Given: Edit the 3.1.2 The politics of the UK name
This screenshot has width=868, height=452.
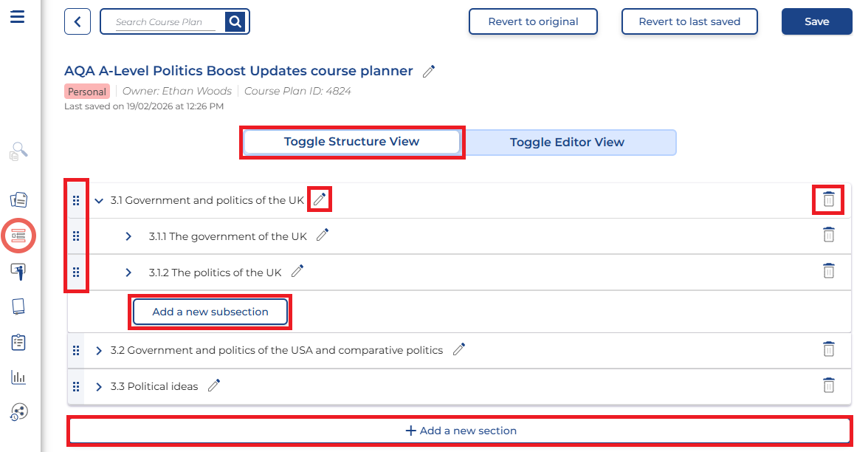Looking at the screenshot, I should pos(297,272).
